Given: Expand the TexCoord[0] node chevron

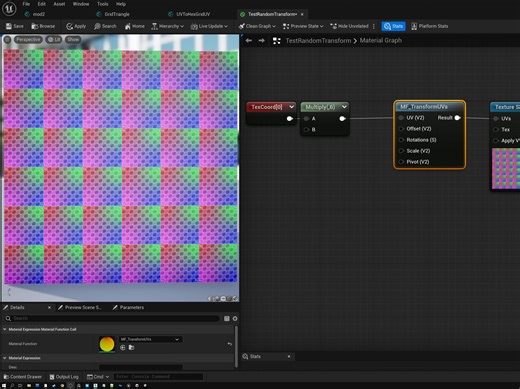Looking at the screenshot, I should pyautogui.click(x=291, y=107).
